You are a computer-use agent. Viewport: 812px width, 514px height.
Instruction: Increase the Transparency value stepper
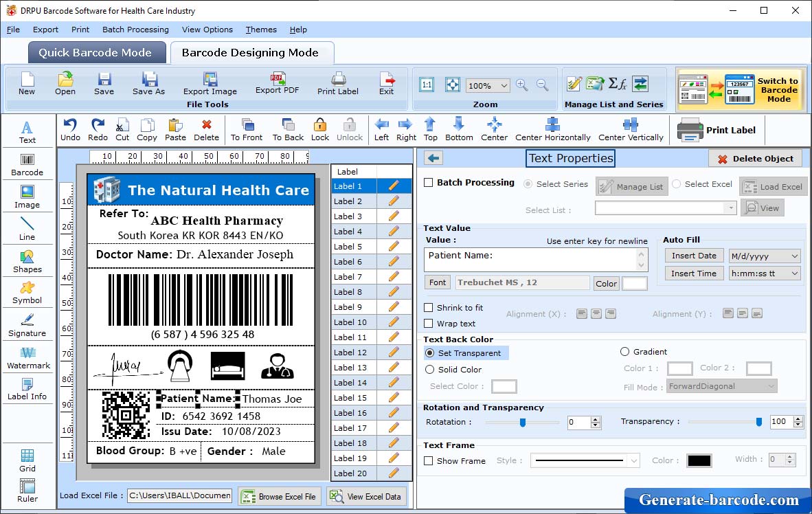tap(798, 418)
